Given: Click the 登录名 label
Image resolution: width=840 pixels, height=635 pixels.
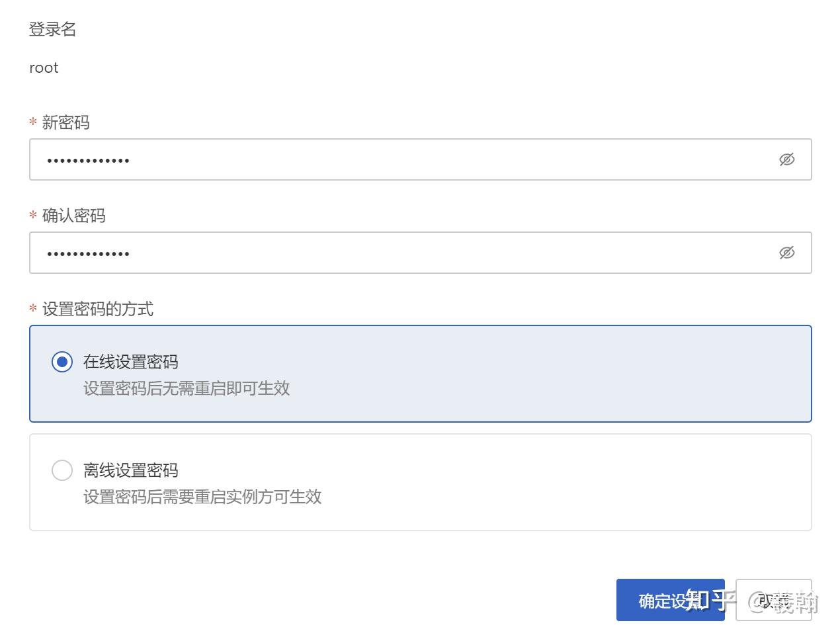Looking at the screenshot, I should coord(52,28).
